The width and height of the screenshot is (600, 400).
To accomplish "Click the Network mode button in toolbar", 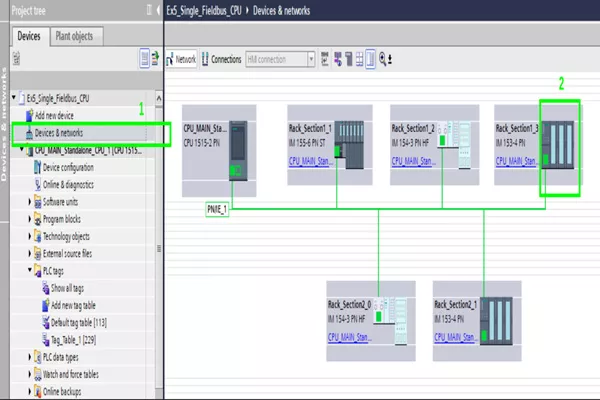I will pyautogui.click(x=182, y=59).
